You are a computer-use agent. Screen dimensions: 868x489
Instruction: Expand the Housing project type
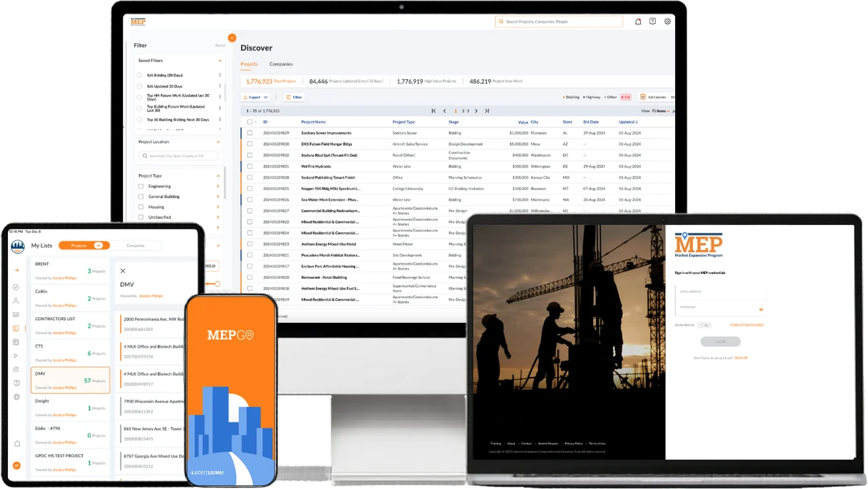[x=218, y=207]
